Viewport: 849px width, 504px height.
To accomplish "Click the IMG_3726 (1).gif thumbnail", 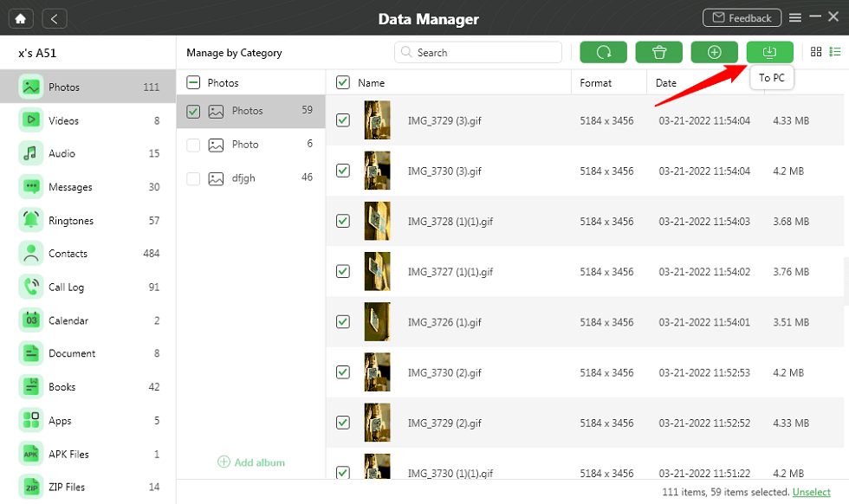I will tap(377, 322).
